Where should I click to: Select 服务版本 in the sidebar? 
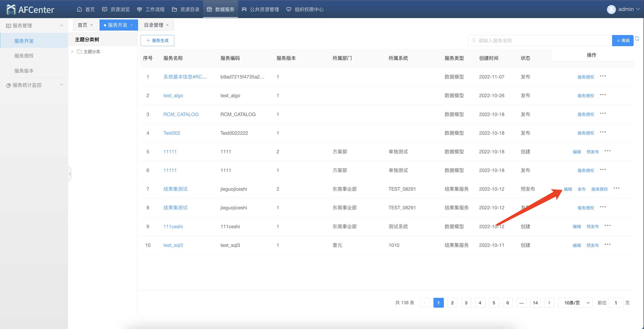pyautogui.click(x=24, y=71)
